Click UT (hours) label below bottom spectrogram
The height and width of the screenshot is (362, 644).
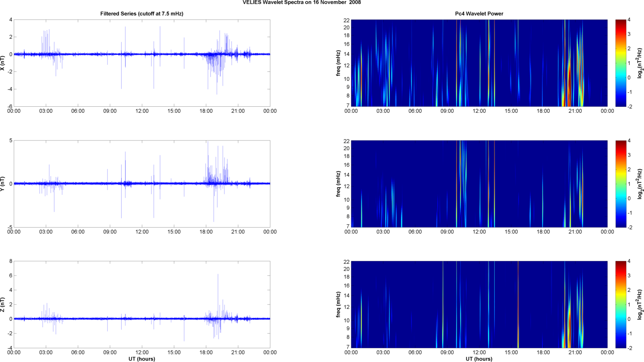(x=479, y=359)
